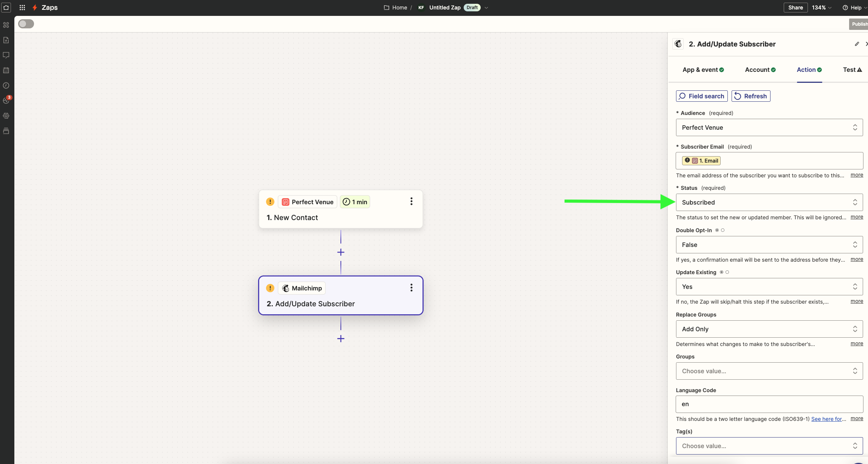Expand the chevron next to Untitled Zap Draft

[x=486, y=8]
